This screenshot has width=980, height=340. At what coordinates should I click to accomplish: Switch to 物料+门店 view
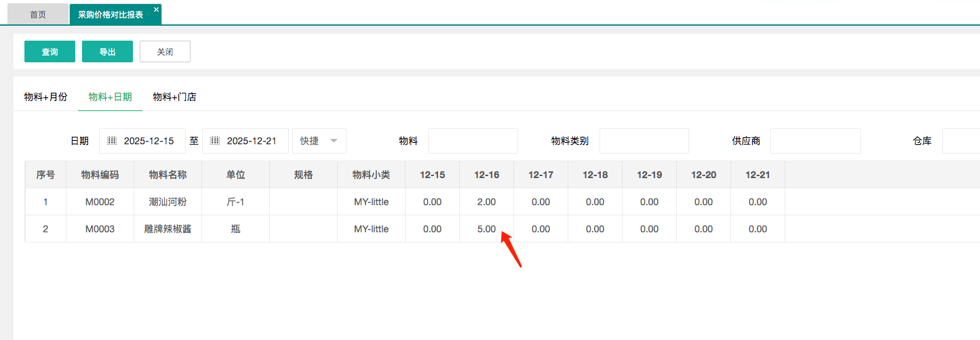[x=174, y=97]
